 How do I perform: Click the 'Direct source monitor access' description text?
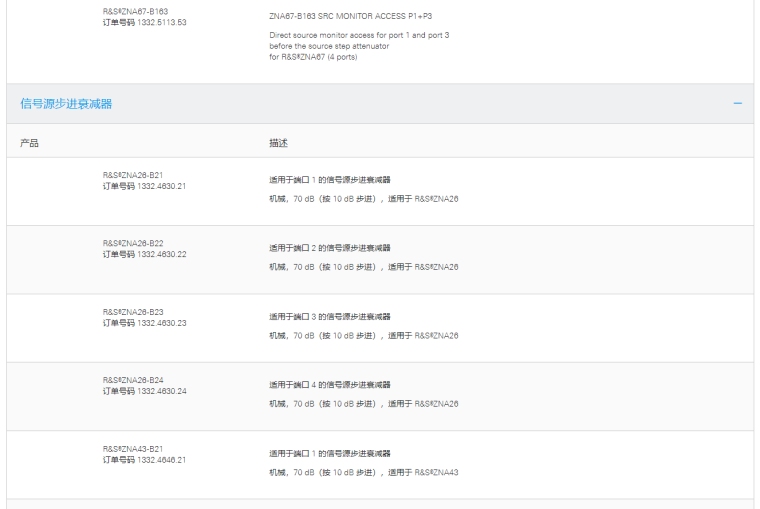click(x=359, y=35)
